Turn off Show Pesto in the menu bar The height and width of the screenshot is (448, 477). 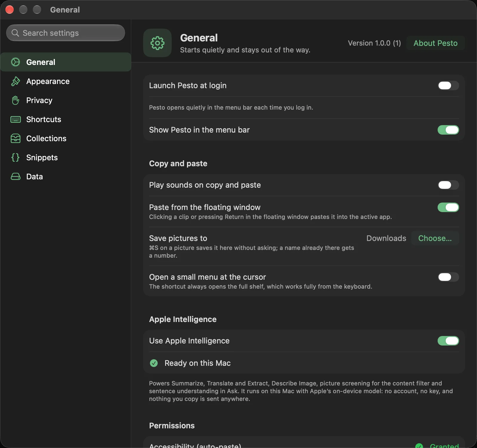coord(448,130)
